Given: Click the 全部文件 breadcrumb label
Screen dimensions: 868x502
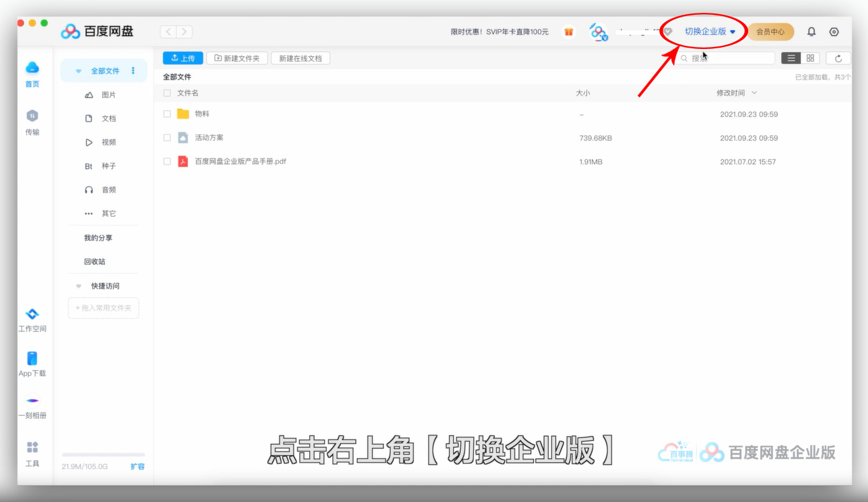Looking at the screenshot, I should tap(177, 77).
